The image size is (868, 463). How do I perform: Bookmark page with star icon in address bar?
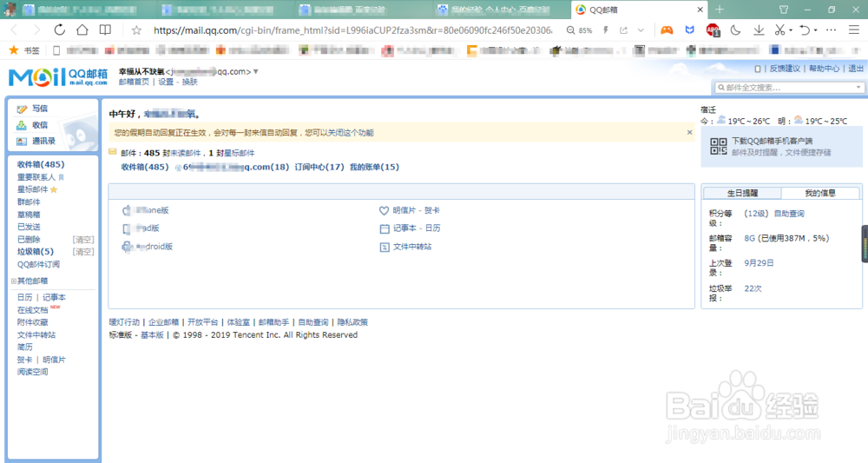tap(136, 30)
